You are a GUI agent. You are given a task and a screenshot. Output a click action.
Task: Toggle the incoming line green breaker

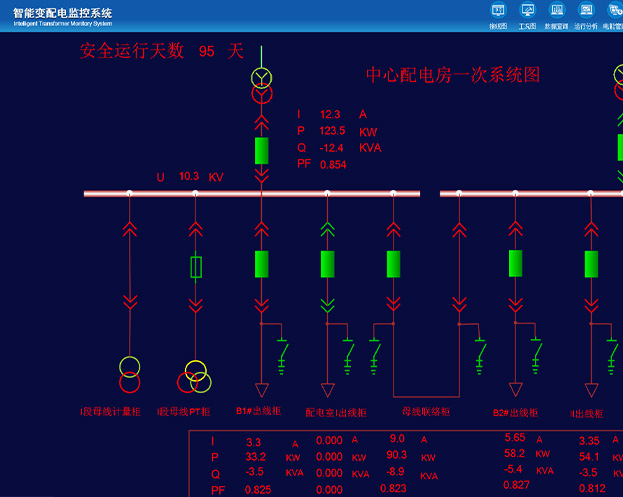pyautogui.click(x=261, y=150)
